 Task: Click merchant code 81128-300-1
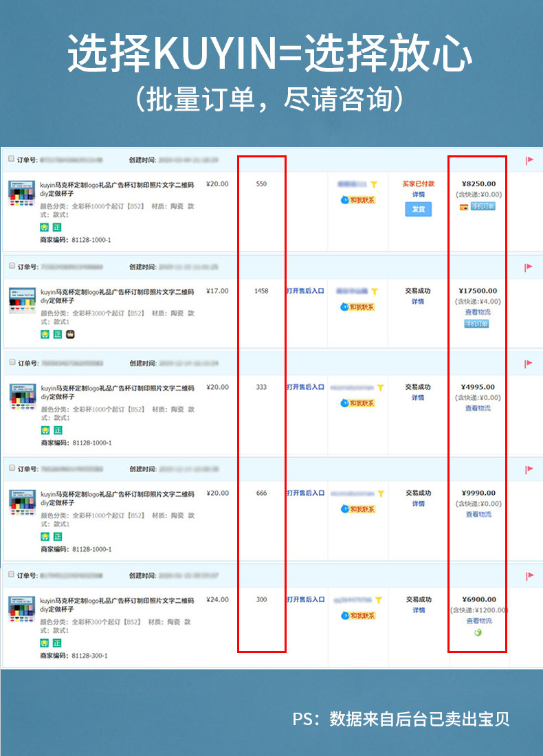89,656
